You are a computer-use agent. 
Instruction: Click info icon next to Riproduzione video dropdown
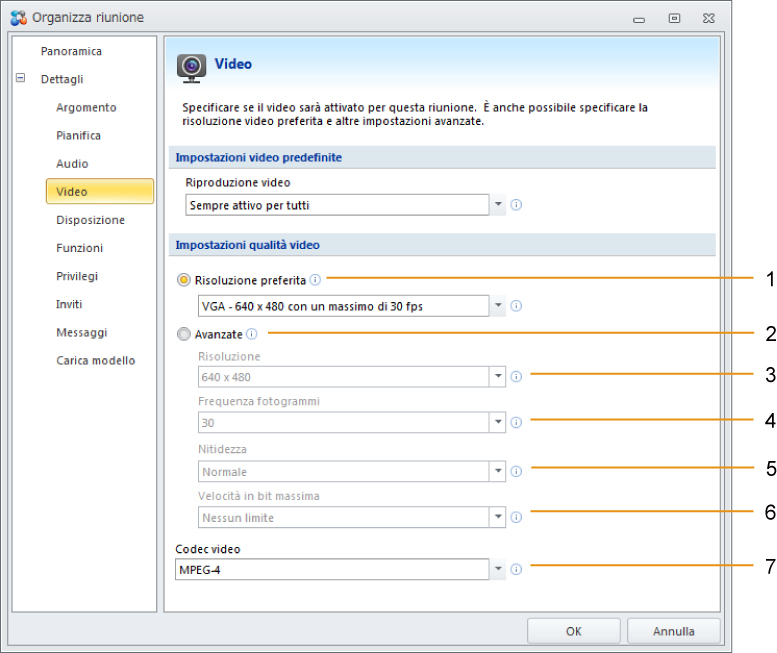[516, 205]
